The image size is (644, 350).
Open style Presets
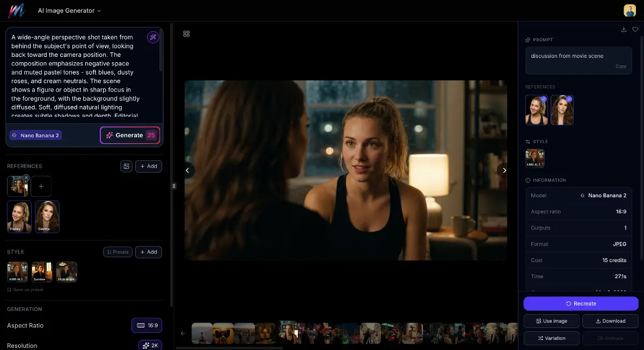coord(118,252)
